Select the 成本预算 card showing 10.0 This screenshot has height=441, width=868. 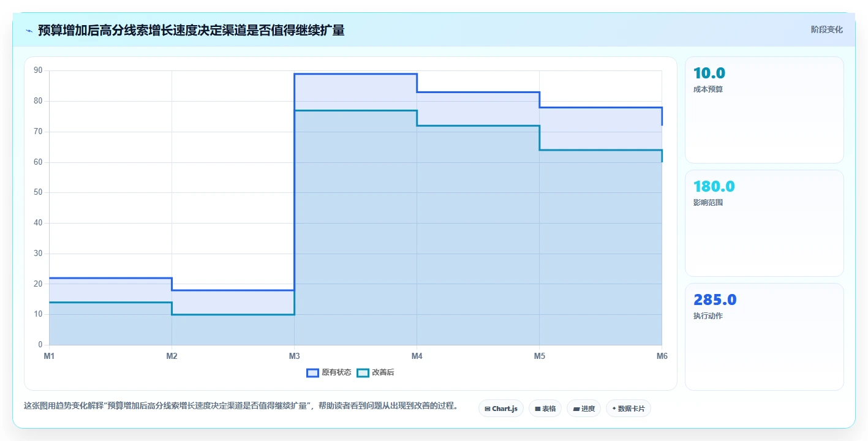coord(764,110)
